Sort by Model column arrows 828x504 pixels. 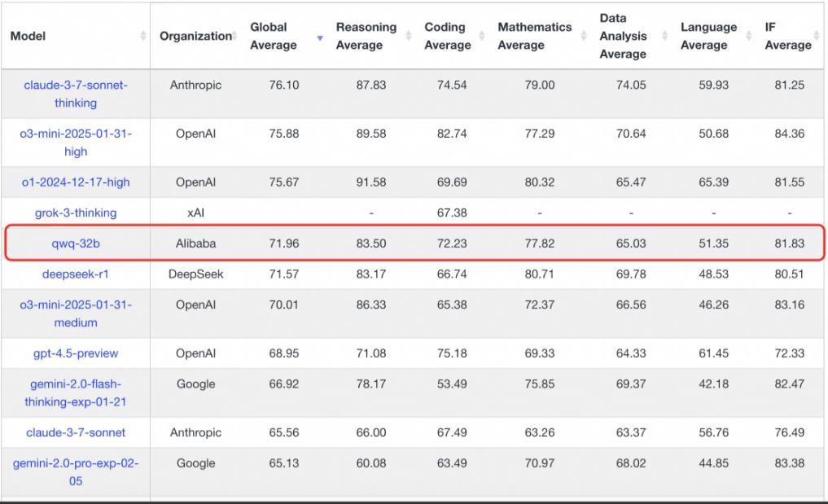tap(143, 36)
